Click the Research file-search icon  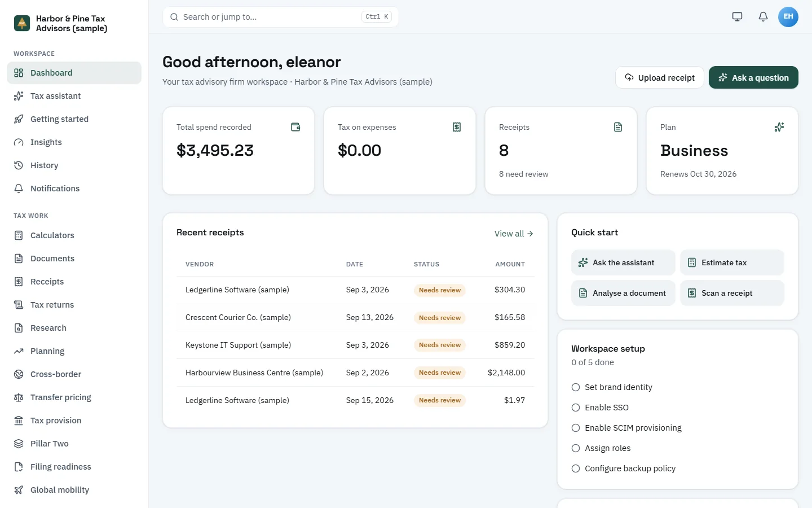coord(19,328)
